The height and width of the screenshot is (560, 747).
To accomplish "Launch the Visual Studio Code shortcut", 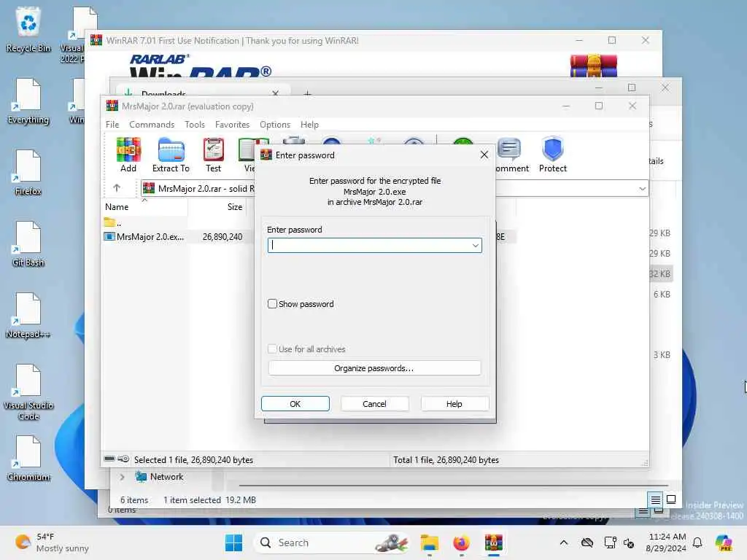I will click(x=28, y=393).
